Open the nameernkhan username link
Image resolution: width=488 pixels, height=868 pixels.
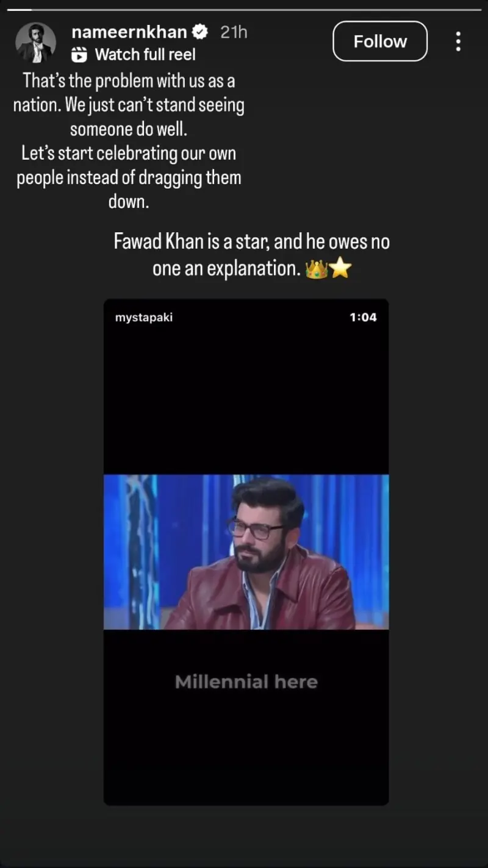tap(129, 32)
